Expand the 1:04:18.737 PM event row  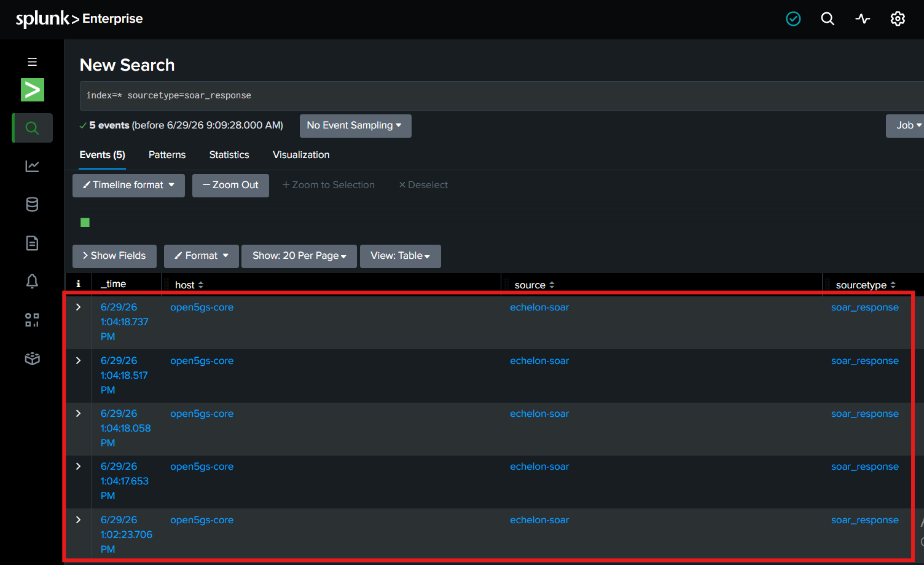[79, 307]
